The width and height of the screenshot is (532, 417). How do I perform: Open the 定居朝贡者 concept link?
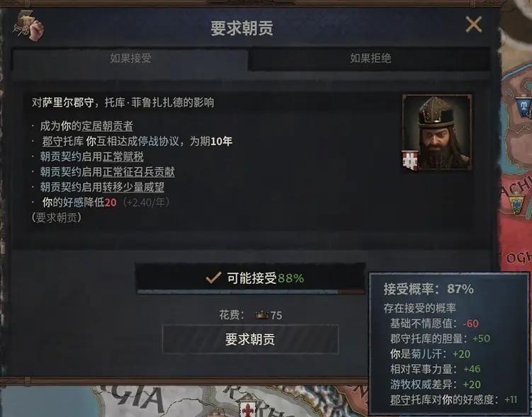click(107, 126)
